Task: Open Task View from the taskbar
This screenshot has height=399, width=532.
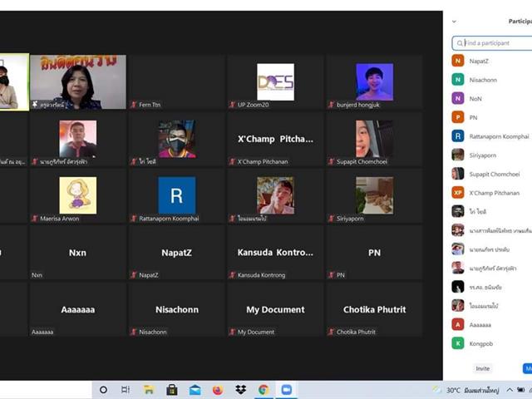Action: [126, 390]
